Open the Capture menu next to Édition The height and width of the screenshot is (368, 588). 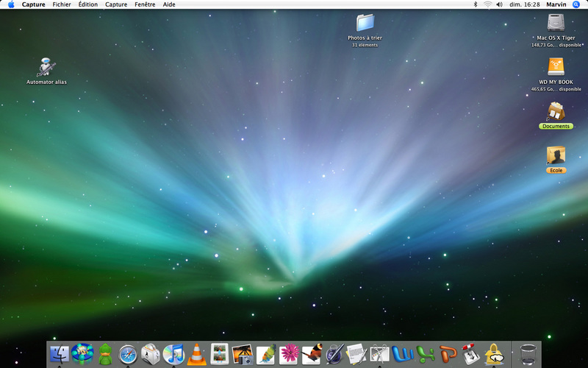(x=116, y=4)
